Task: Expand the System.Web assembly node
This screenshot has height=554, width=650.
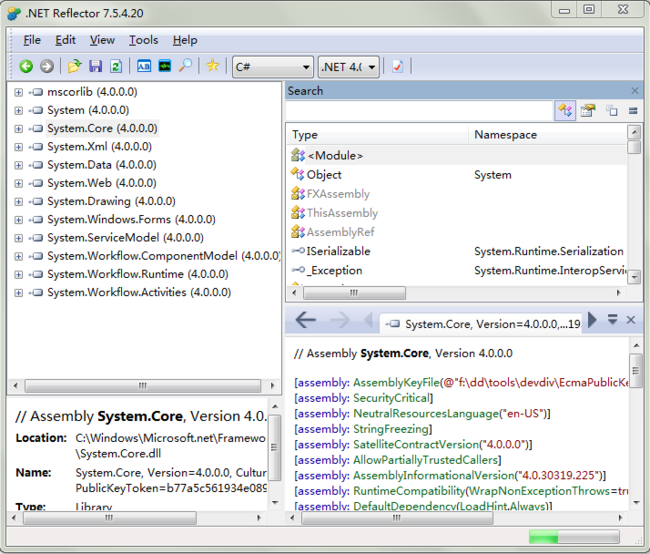Action: (x=18, y=183)
